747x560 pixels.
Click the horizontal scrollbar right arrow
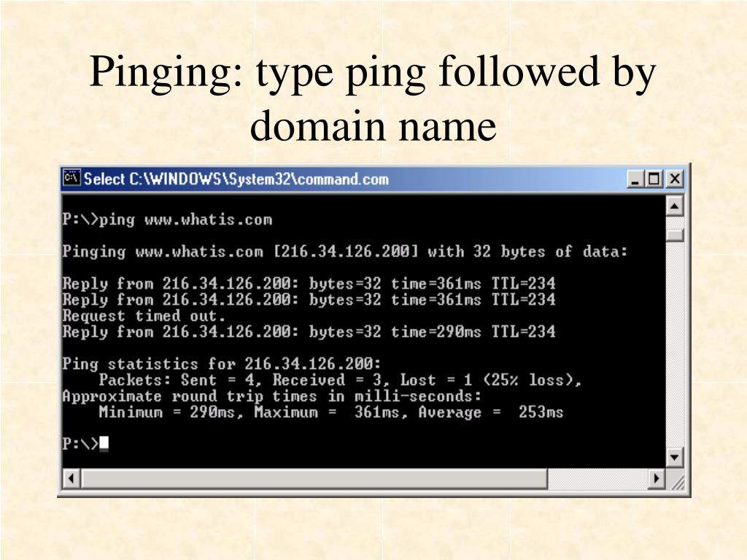click(x=657, y=478)
